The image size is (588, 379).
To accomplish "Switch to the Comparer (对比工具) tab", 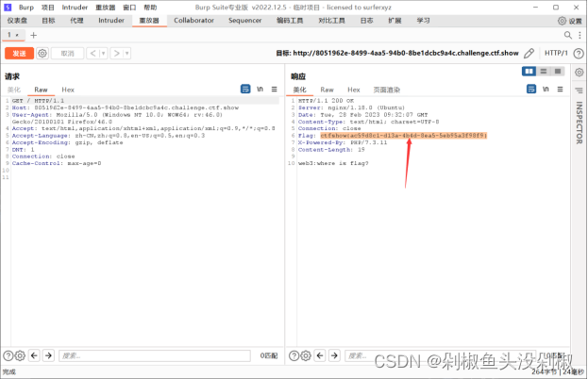I will (x=332, y=20).
